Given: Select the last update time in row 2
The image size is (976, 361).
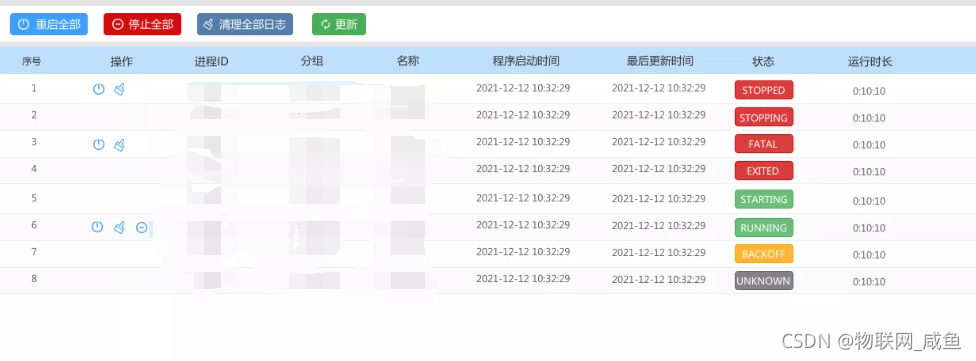Looking at the screenshot, I should pos(659,115).
